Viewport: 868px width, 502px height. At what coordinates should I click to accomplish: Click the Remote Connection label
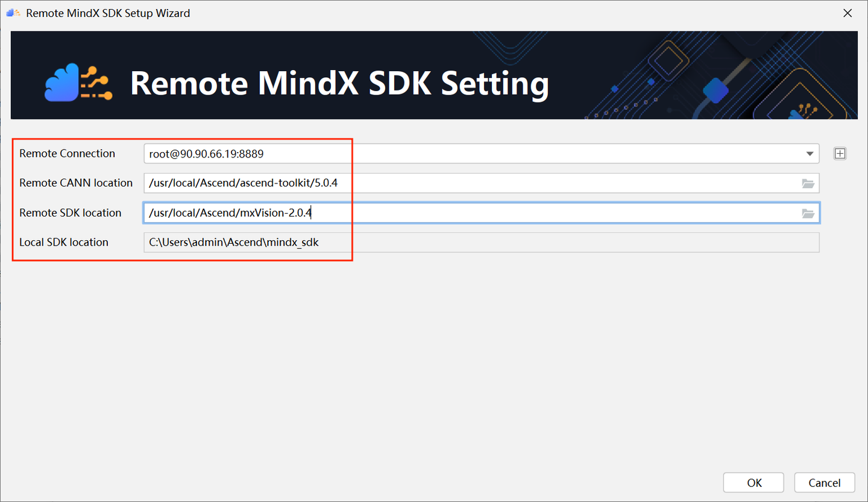pyautogui.click(x=67, y=153)
